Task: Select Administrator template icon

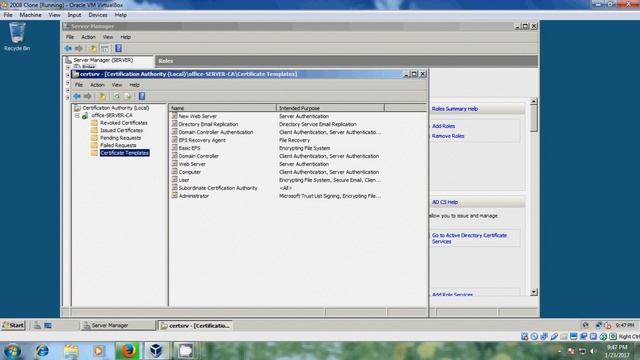Action: click(x=174, y=196)
